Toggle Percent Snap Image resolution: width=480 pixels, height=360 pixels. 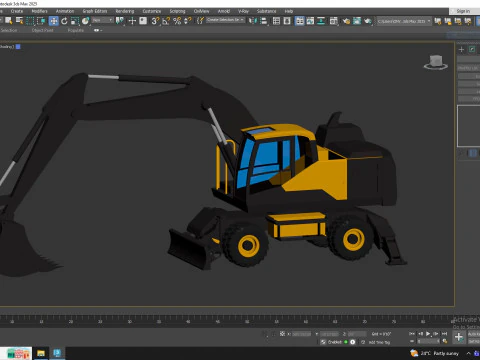tap(177, 21)
